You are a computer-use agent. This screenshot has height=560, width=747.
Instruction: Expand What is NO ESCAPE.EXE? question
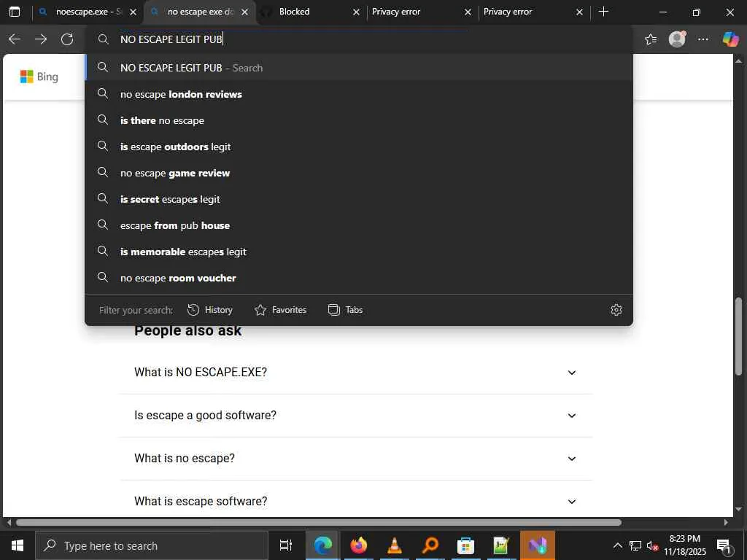coord(355,373)
